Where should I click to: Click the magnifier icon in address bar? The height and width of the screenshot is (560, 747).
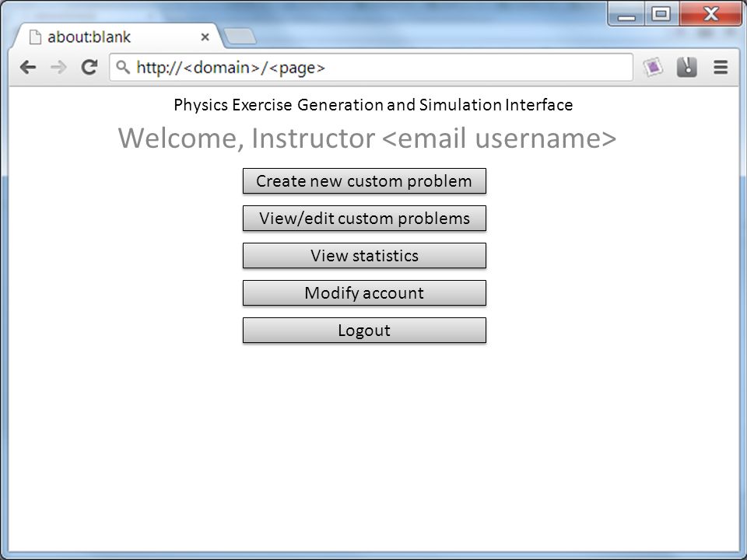pos(123,67)
